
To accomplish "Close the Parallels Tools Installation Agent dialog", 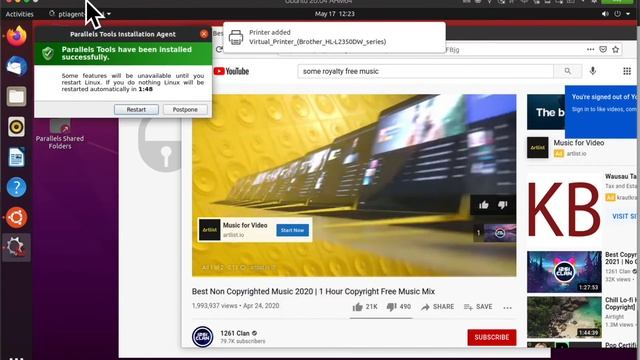I will point(204,34).
